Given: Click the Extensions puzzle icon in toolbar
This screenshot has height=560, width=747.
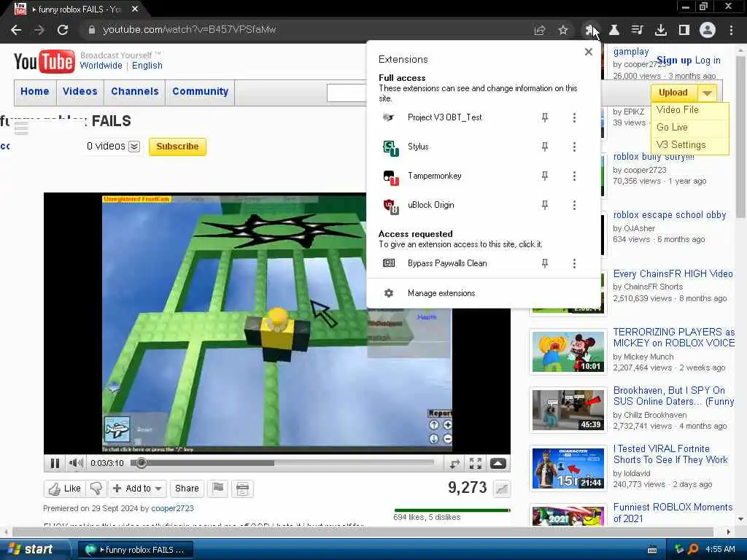Looking at the screenshot, I should pyautogui.click(x=589, y=30).
